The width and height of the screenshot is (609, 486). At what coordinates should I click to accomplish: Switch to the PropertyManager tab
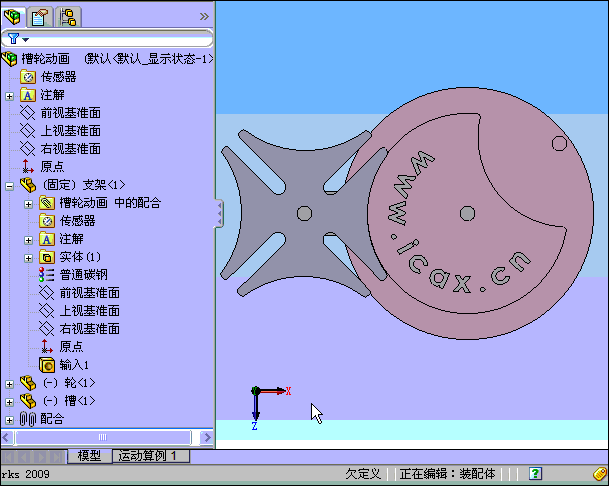(40, 17)
